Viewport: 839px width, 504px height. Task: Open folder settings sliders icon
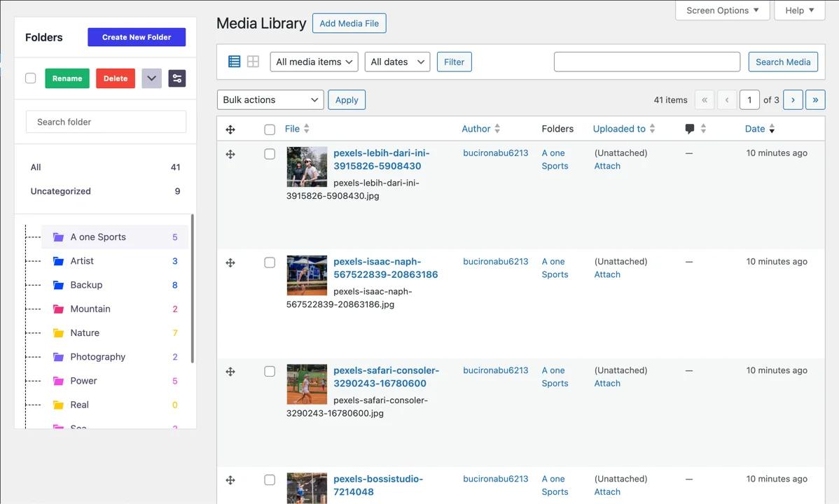(x=177, y=78)
